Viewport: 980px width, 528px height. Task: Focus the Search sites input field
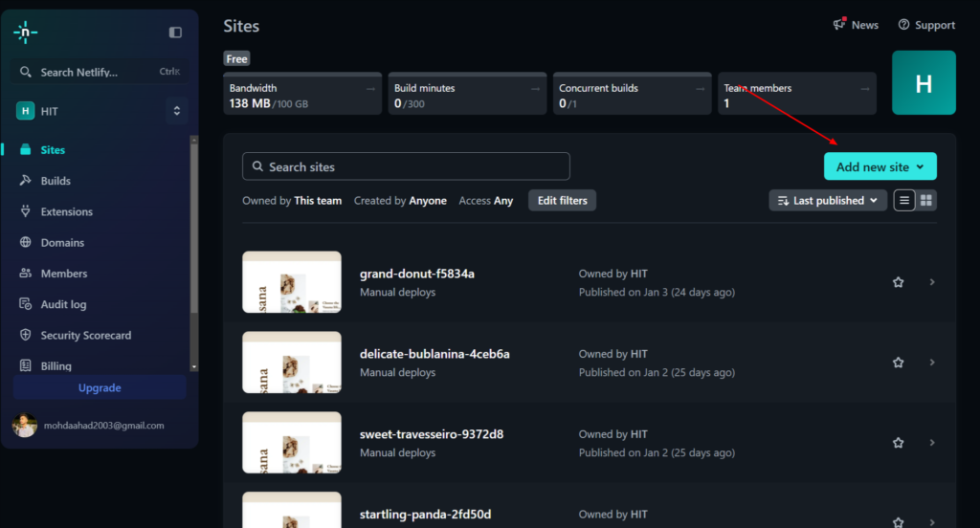point(406,166)
